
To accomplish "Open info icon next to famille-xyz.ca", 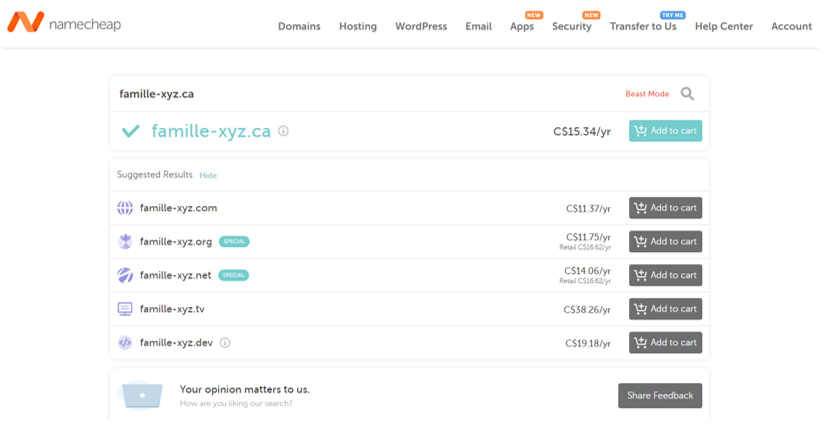I will (x=283, y=131).
